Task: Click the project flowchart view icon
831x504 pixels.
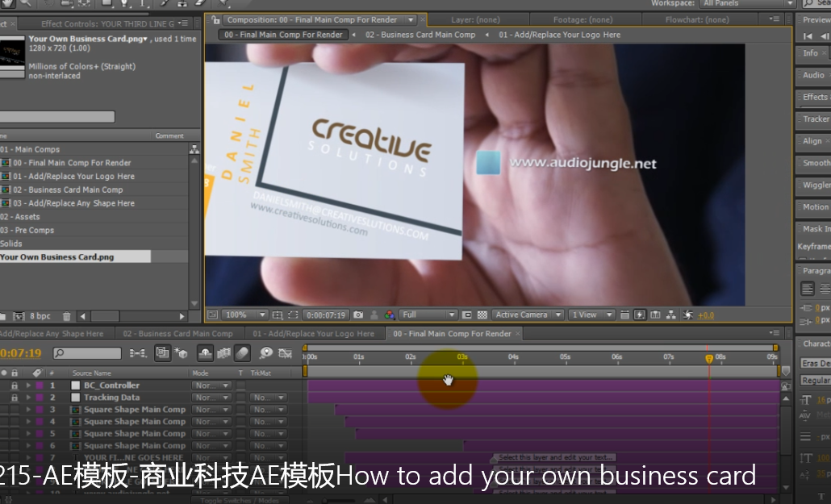Action: coord(194,149)
